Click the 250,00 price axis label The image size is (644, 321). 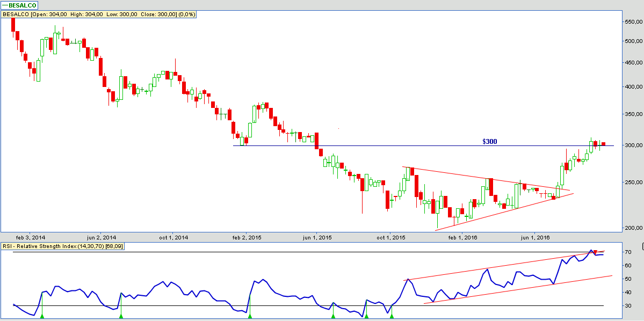click(x=634, y=183)
